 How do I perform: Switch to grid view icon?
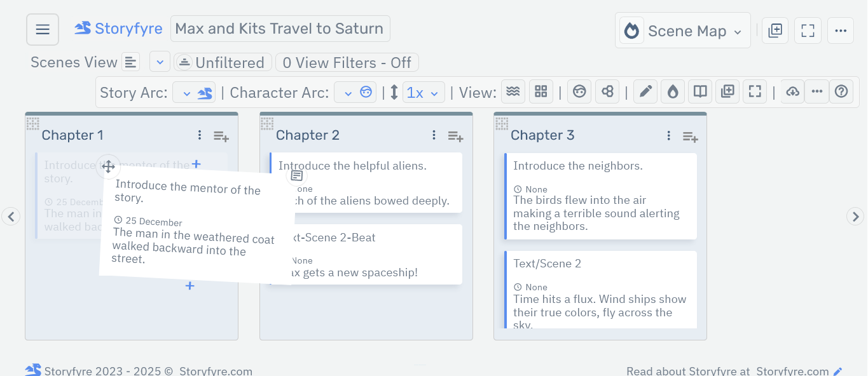[541, 92]
